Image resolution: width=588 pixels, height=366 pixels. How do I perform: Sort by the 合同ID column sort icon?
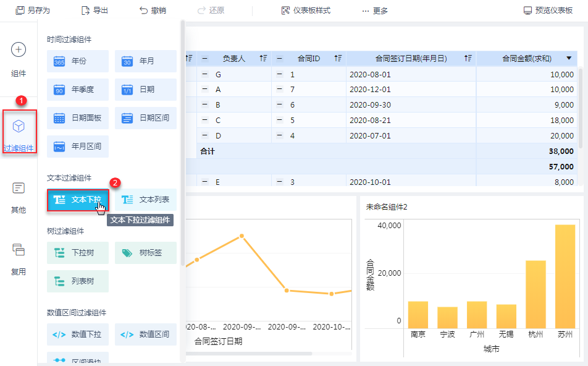[x=338, y=58]
